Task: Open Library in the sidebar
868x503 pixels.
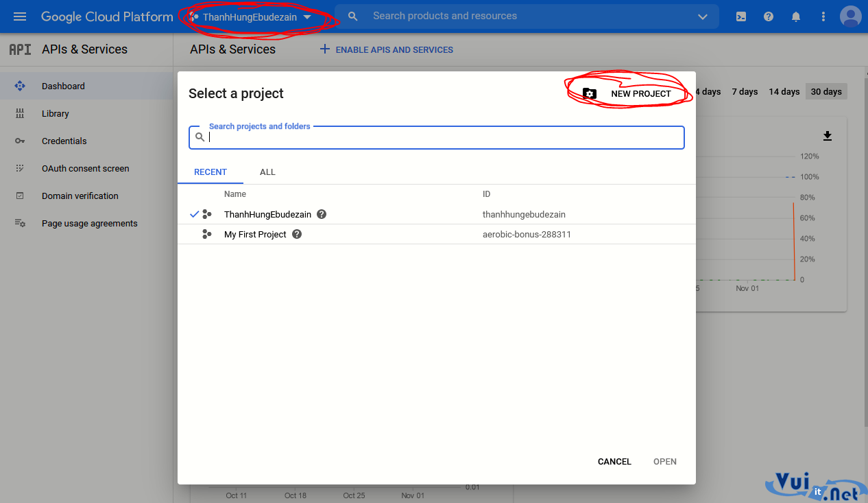Action: point(86,113)
